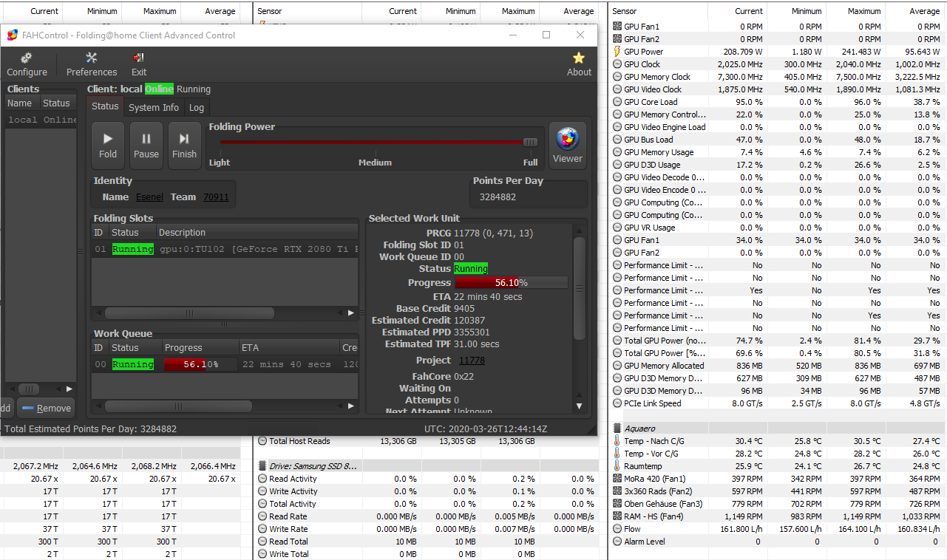Click the icon beside Total Host Reads
The image size is (947, 560).
pyautogui.click(x=262, y=441)
